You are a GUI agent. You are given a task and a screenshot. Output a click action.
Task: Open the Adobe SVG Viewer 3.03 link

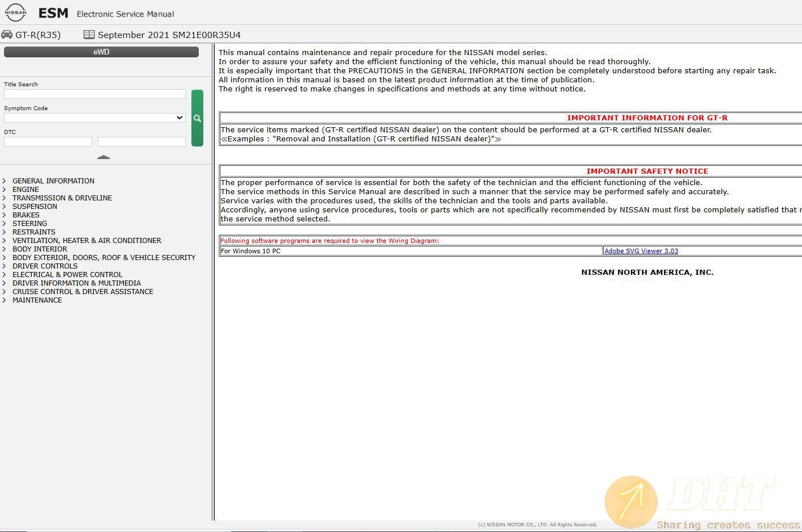click(641, 251)
